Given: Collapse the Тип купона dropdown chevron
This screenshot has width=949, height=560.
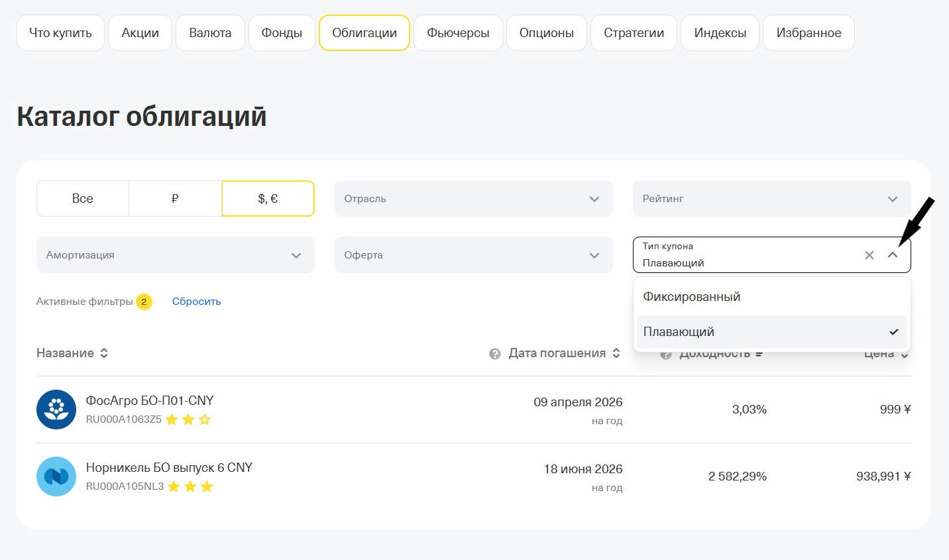Looking at the screenshot, I should [893, 255].
